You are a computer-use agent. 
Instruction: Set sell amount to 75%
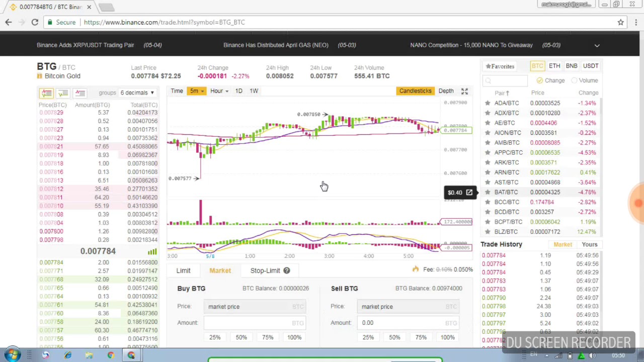coord(421,337)
